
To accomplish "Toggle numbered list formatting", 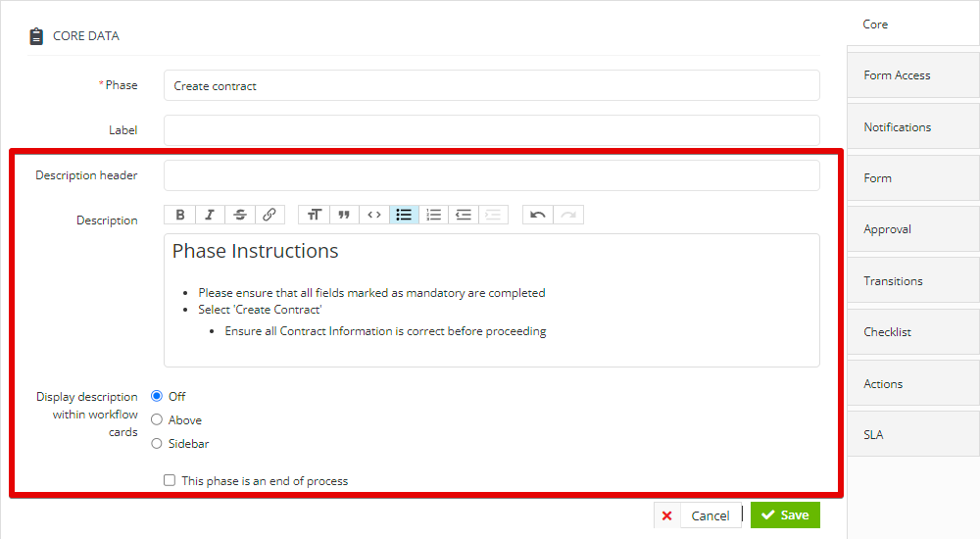I will pos(434,215).
